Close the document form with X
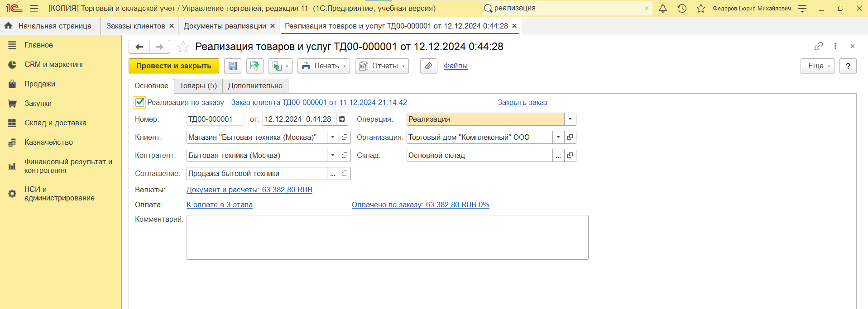 coord(853,46)
